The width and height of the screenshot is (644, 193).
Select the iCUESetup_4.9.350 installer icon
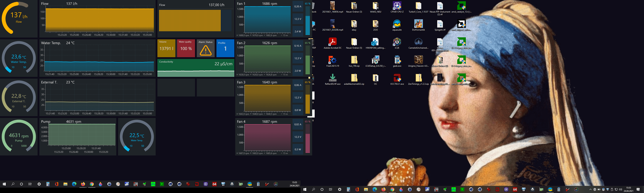pyautogui.click(x=375, y=61)
